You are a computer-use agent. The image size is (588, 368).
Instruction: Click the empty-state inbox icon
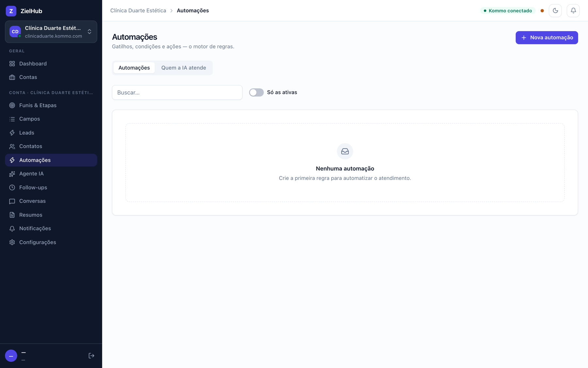pyautogui.click(x=345, y=151)
